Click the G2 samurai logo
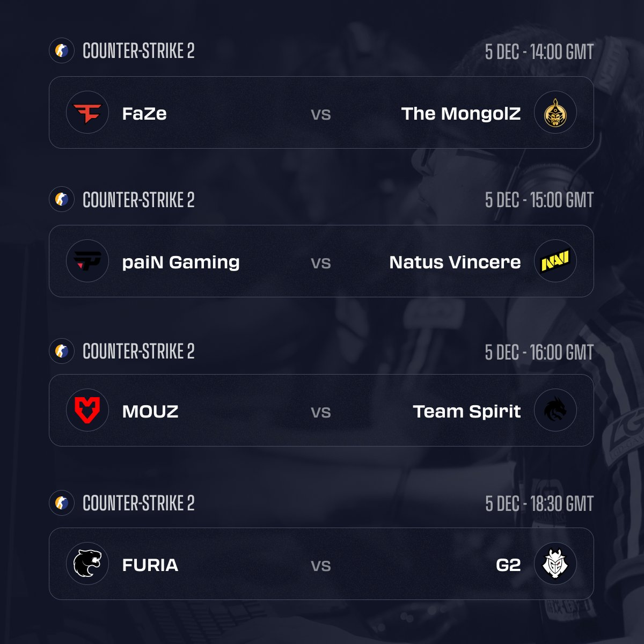644x644 pixels. [x=555, y=564]
